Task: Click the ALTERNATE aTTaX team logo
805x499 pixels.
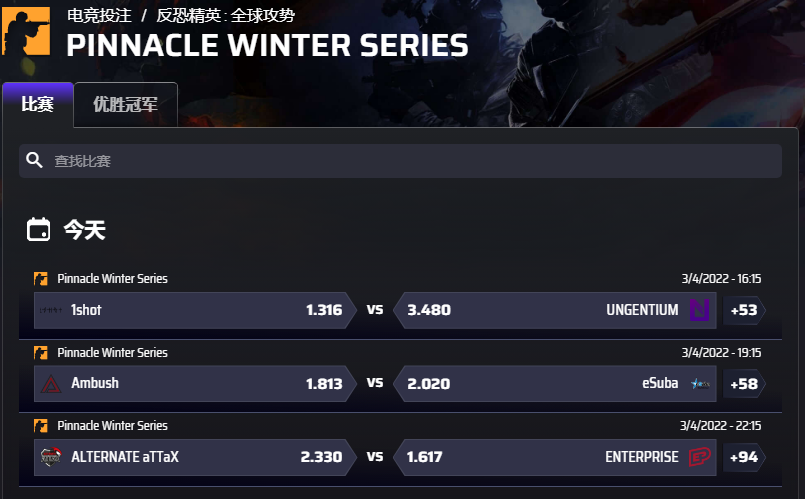Action: [x=51, y=457]
